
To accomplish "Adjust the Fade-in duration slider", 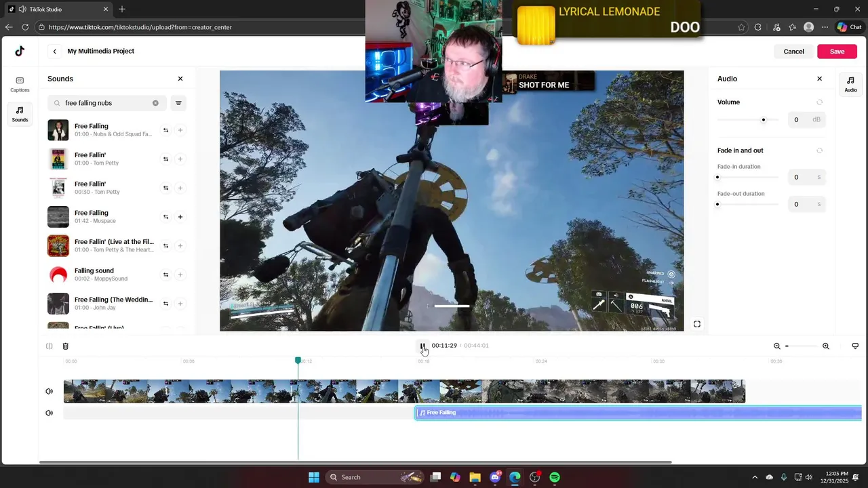I will 717,178.
